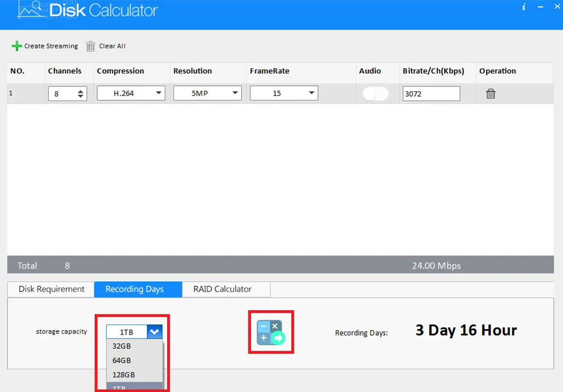Click the Channels column header

click(x=65, y=71)
